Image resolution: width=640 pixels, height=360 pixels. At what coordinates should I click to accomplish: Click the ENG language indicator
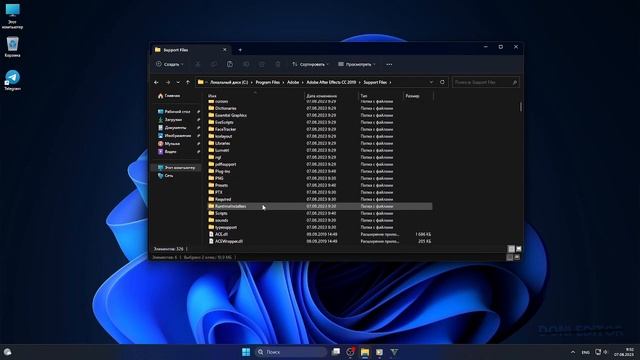pos(586,352)
